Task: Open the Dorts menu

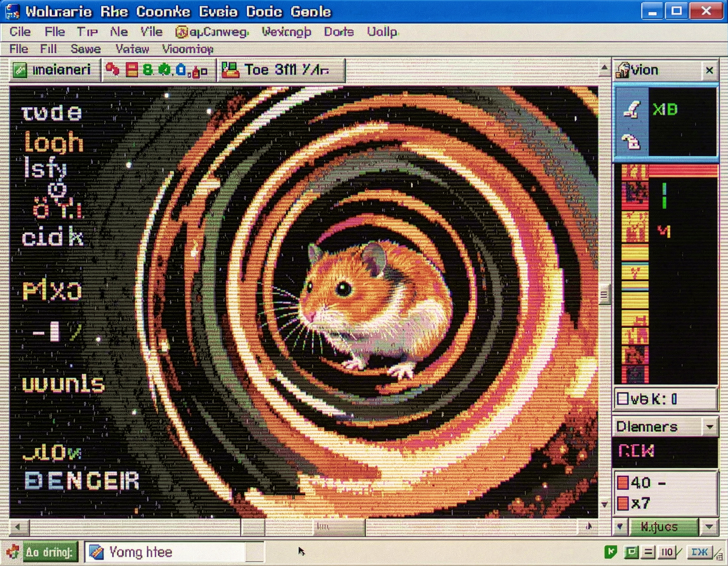Action: tap(339, 32)
